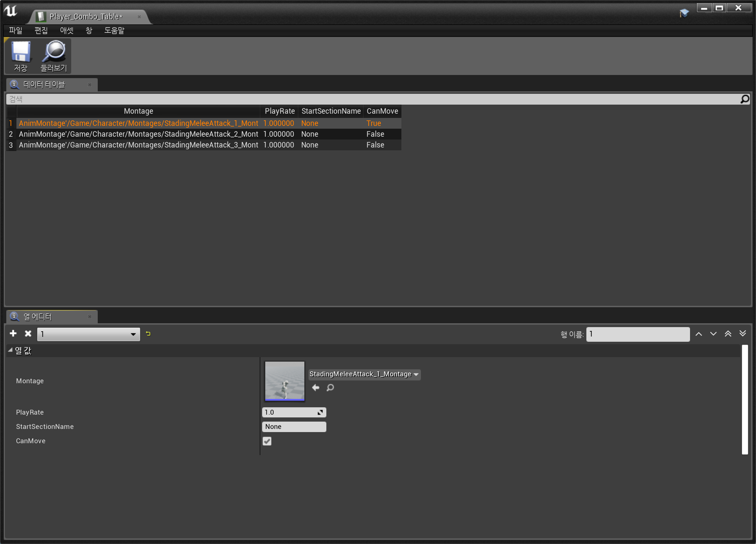
Task: Move row up one position arrow
Action: click(699, 334)
